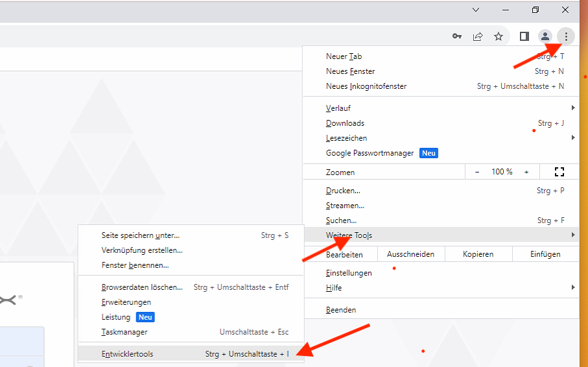This screenshot has height=367, width=588.
Task: Click the three-dot Chrome menu icon
Action: click(x=566, y=36)
